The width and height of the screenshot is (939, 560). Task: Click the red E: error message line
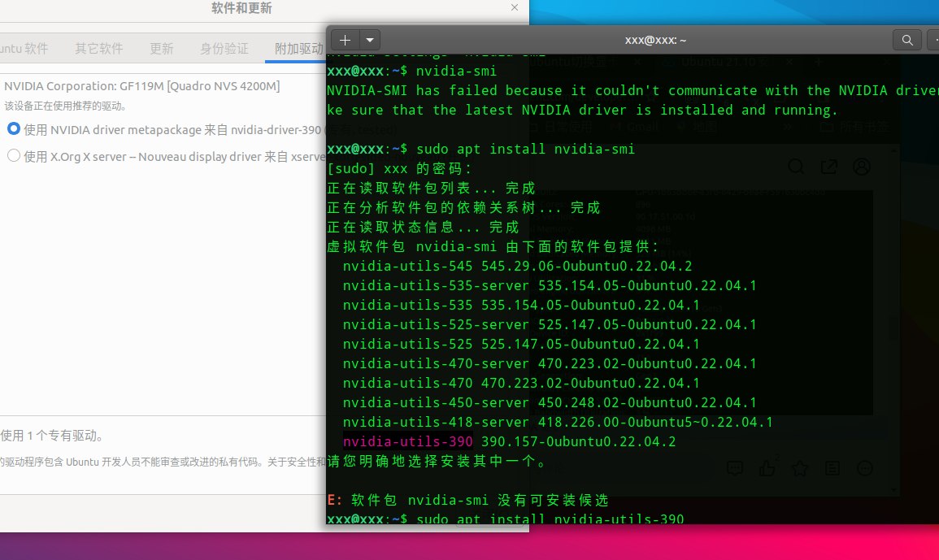click(467, 500)
